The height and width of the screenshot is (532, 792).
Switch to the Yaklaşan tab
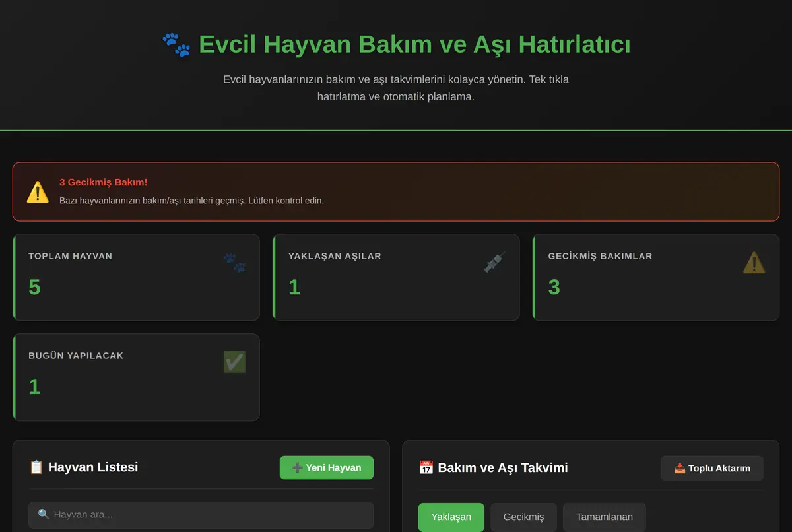(x=451, y=517)
